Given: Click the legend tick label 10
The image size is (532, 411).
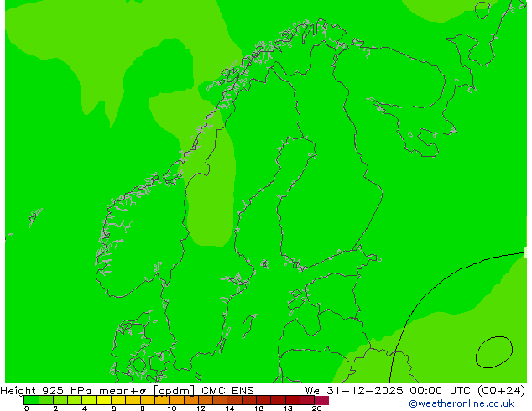Looking at the screenshot, I should point(172,408).
